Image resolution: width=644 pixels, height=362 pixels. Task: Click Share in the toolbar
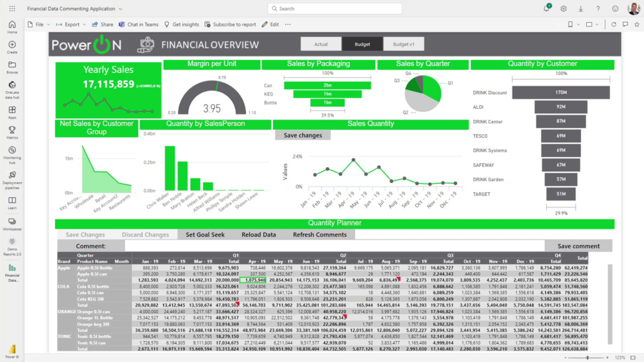[103, 25]
